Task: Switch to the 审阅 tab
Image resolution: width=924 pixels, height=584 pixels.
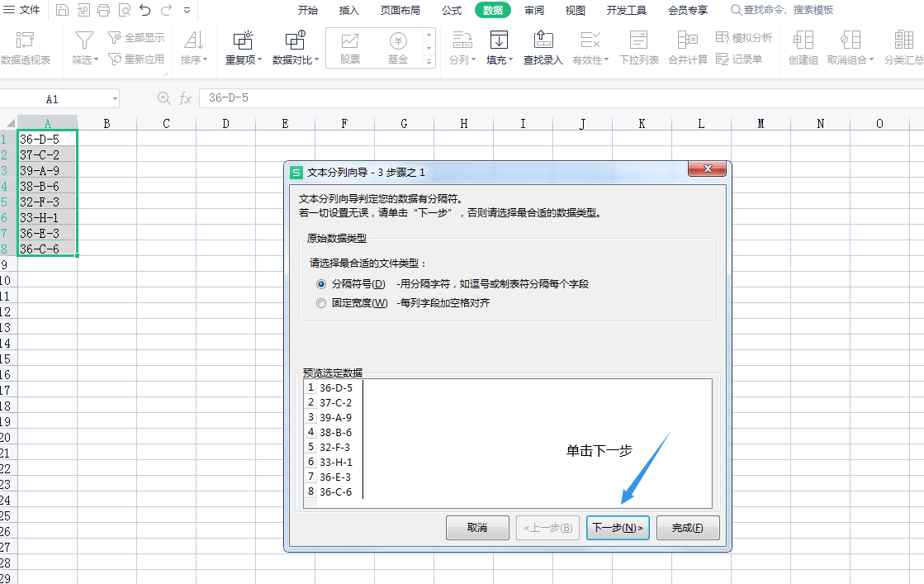Action: (534, 10)
